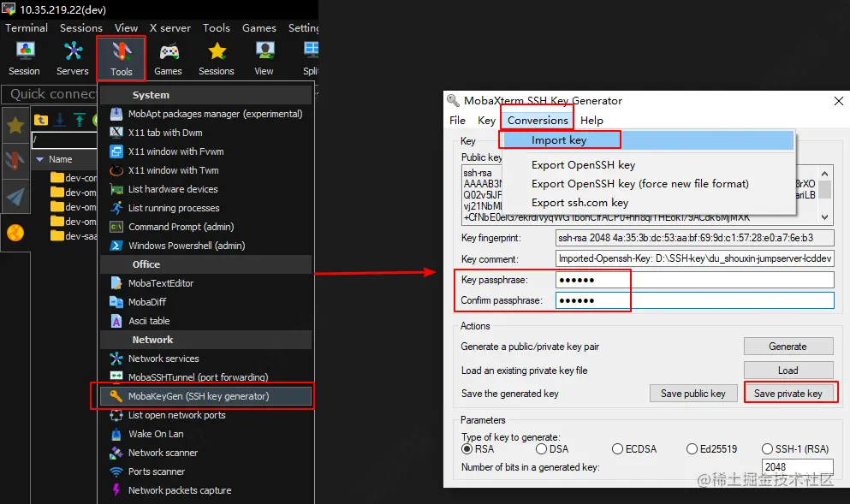Screen dimensions: 850x504
Task: Select ECDSA key type radio button
Action: [617, 448]
